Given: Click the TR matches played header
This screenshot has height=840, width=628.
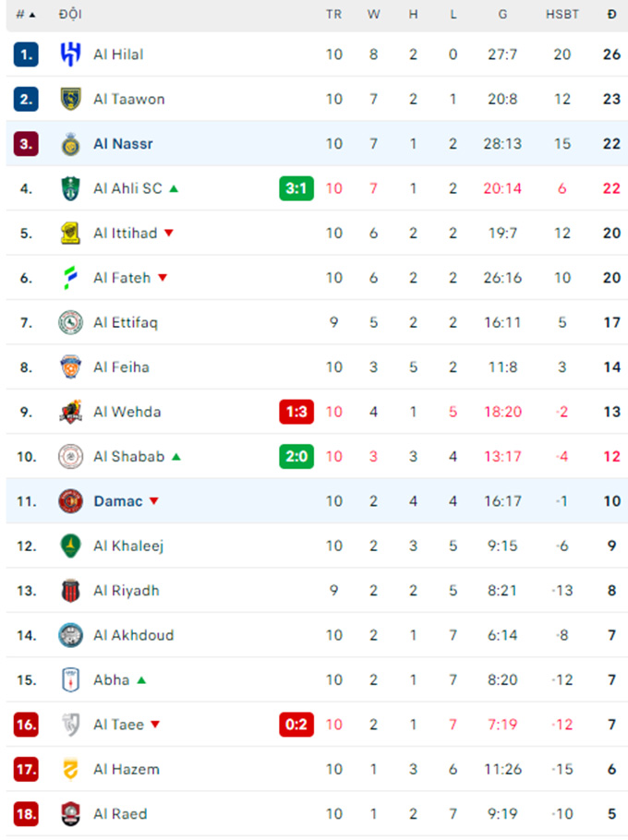Looking at the screenshot, I should [x=333, y=15].
